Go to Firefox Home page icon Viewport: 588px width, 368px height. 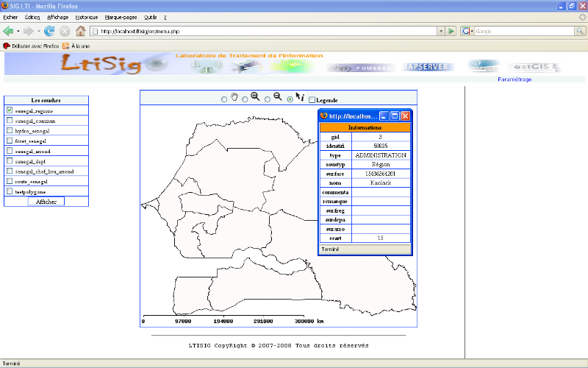coord(81,31)
